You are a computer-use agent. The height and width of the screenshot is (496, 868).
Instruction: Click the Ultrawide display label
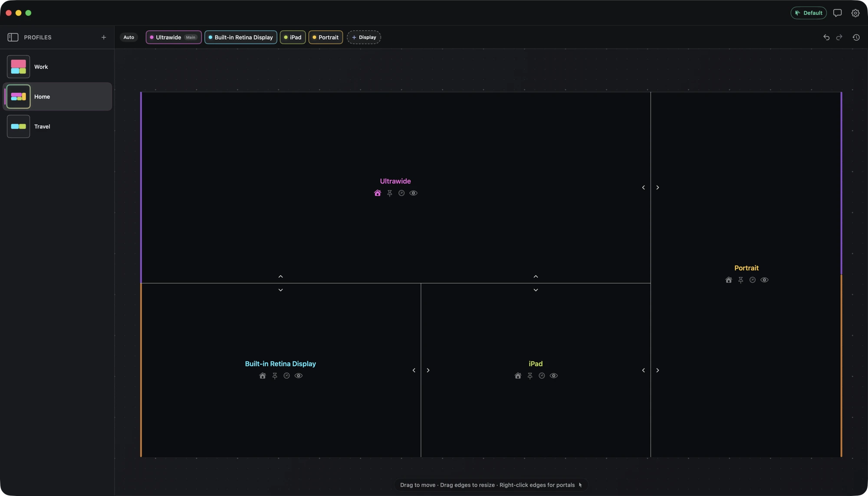click(x=395, y=181)
